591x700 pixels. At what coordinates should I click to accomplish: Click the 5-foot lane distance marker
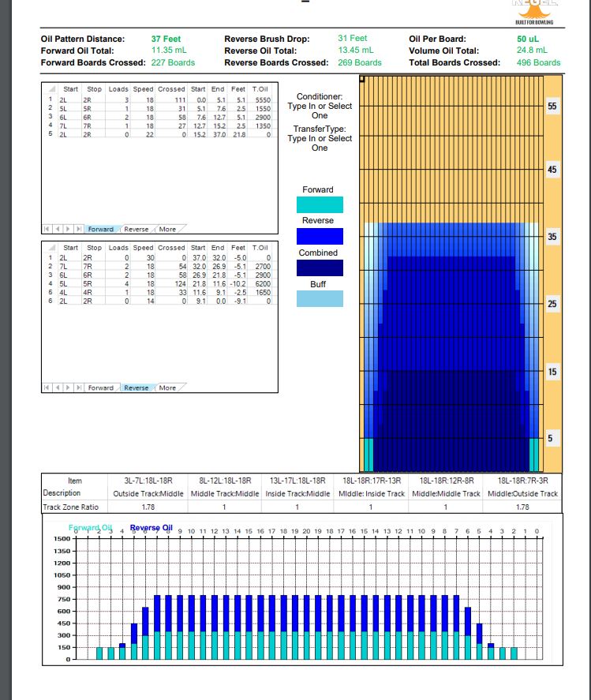pos(551,439)
